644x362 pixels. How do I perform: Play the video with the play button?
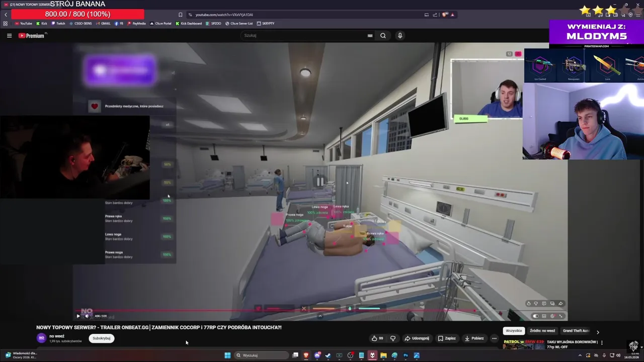78,316
